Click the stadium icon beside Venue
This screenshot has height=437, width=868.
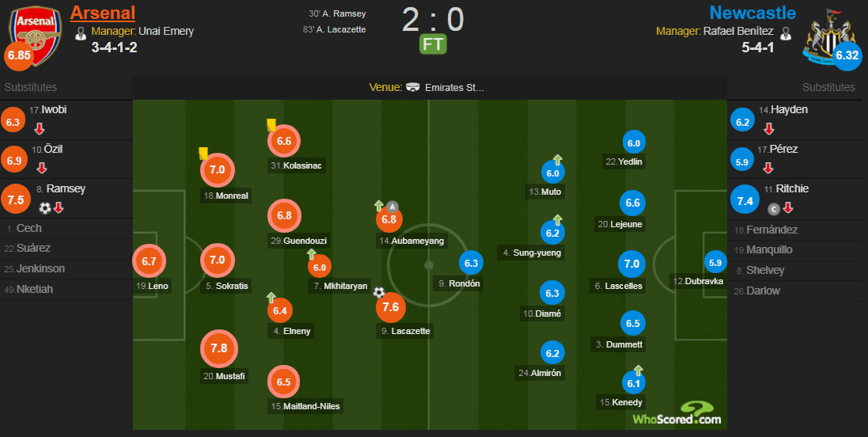click(x=413, y=88)
